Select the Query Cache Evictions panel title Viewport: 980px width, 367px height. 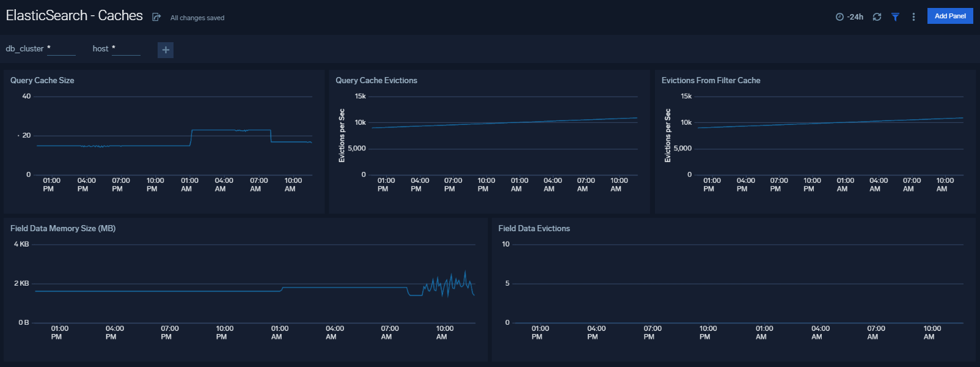click(x=376, y=80)
